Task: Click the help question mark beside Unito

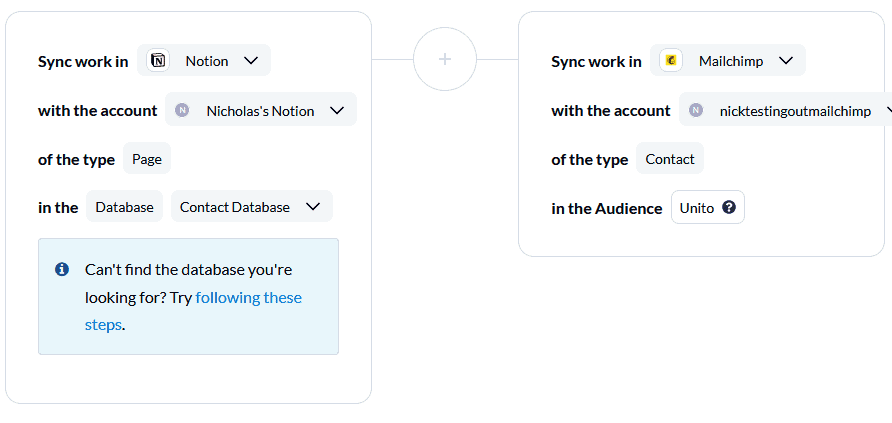Action: [729, 208]
